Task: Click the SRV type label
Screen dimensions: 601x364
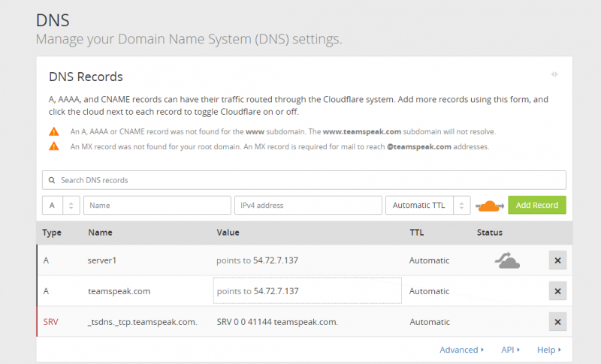Action: (50, 322)
